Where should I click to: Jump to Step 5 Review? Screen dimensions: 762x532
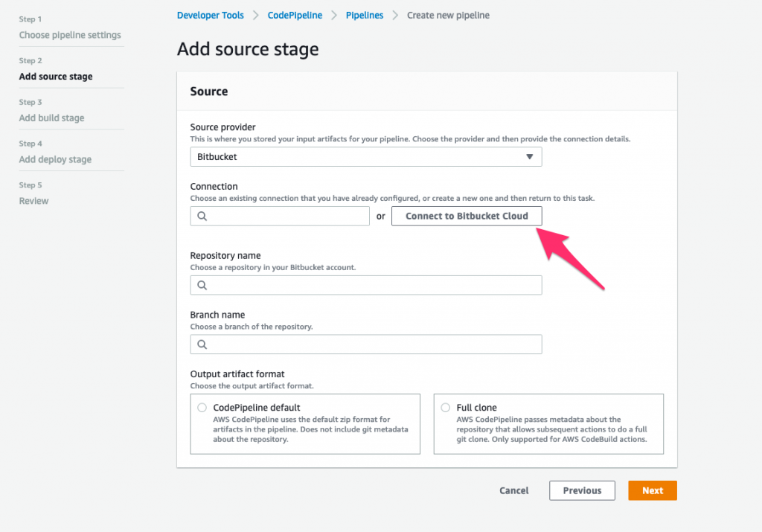tap(33, 200)
